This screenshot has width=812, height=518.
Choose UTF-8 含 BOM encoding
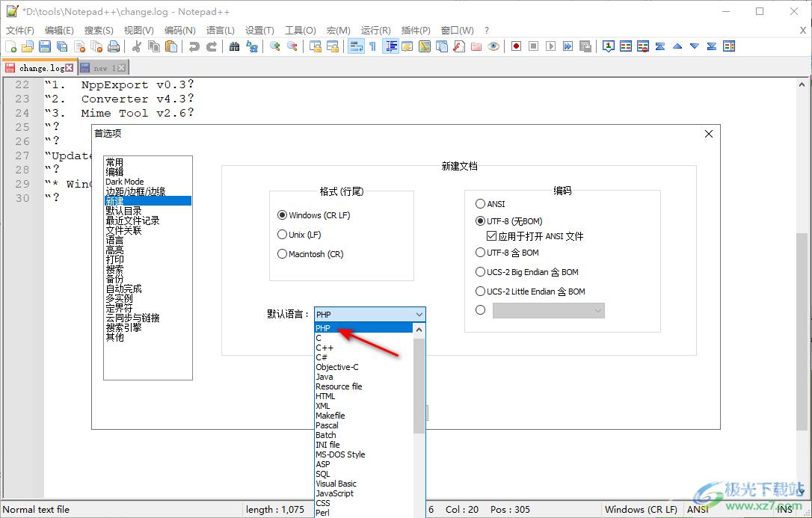point(507,253)
